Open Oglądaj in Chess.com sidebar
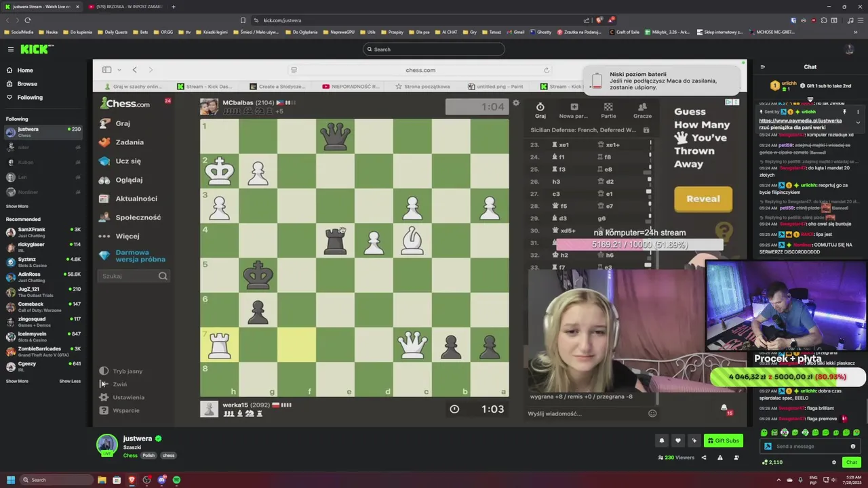Viewport: 868px width, 488px height. coord(129,180)
